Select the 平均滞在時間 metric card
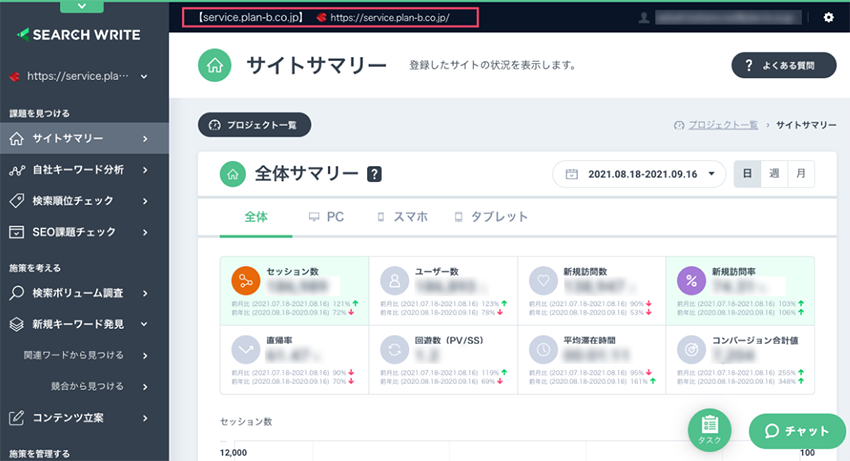This screenshot has width=850, height=461. pyautogui.click(x=591, y=360)
